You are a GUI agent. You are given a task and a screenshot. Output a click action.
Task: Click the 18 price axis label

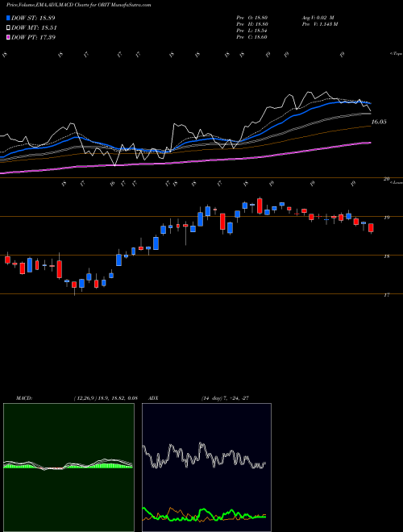pyautogui.click(x=386, y=256)
